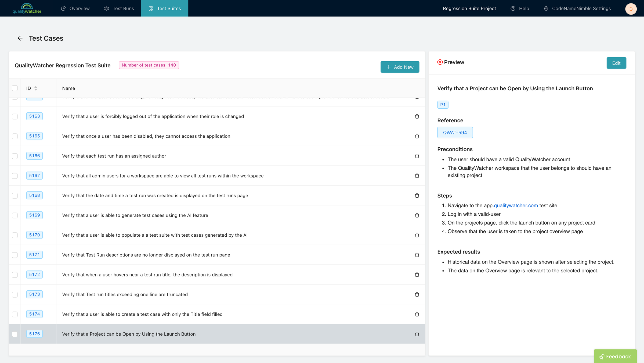Click the back arrow navigation icon
The image size is (644, 363).
click(20, 38)
